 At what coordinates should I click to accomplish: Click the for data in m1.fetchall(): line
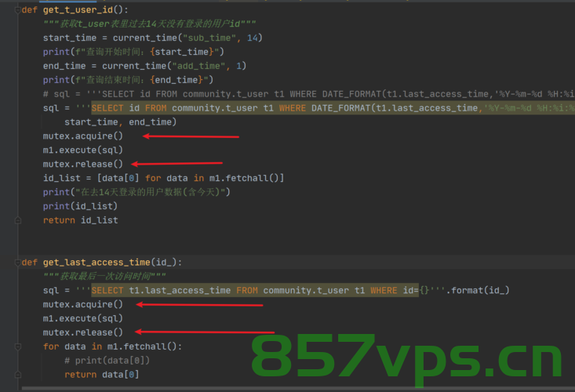click(x=112, y=347)
